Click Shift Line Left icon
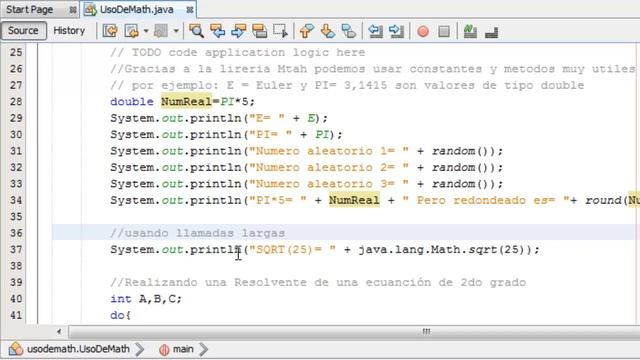Viewport: 640px width, 360px height. point(375,31)
